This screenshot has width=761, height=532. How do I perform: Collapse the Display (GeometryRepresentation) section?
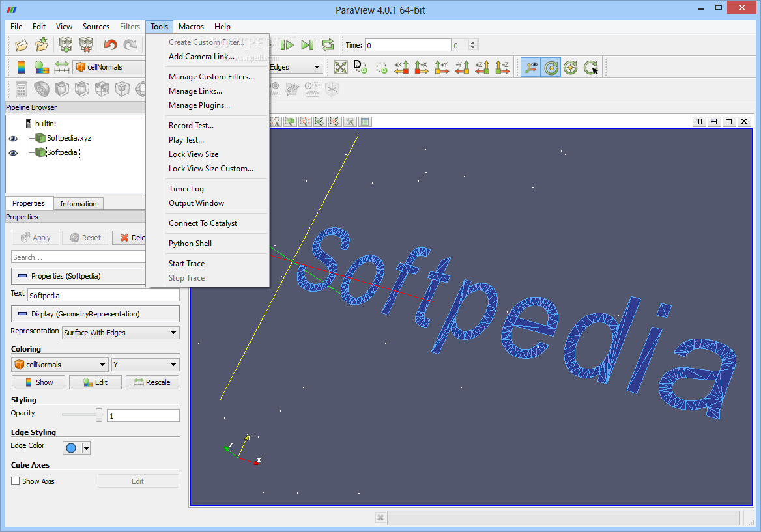(95, 314)
